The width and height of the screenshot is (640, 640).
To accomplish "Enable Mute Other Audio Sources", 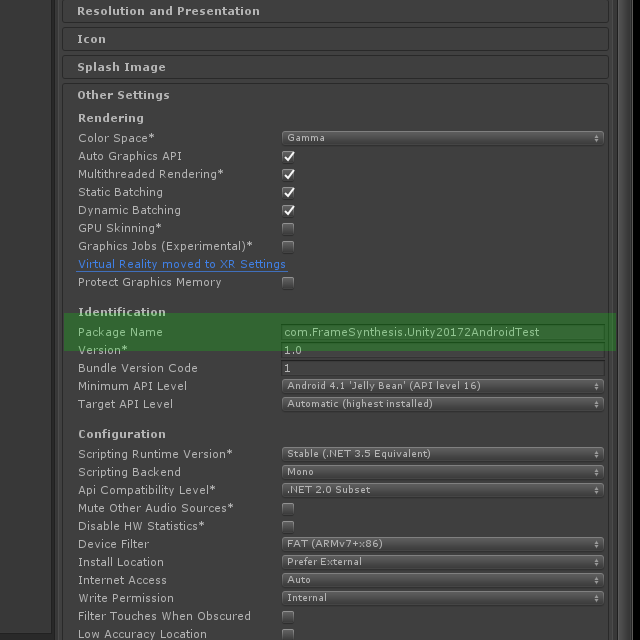I will (288, 509).
